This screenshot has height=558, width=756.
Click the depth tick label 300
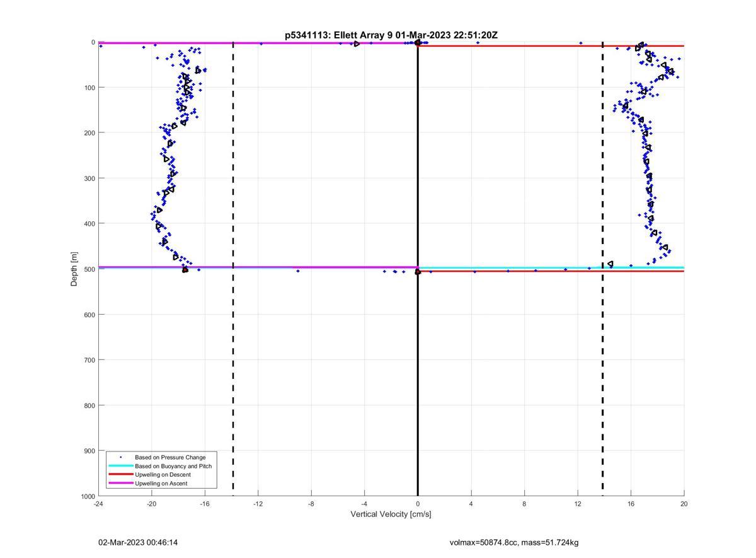[x=89, y=178]
